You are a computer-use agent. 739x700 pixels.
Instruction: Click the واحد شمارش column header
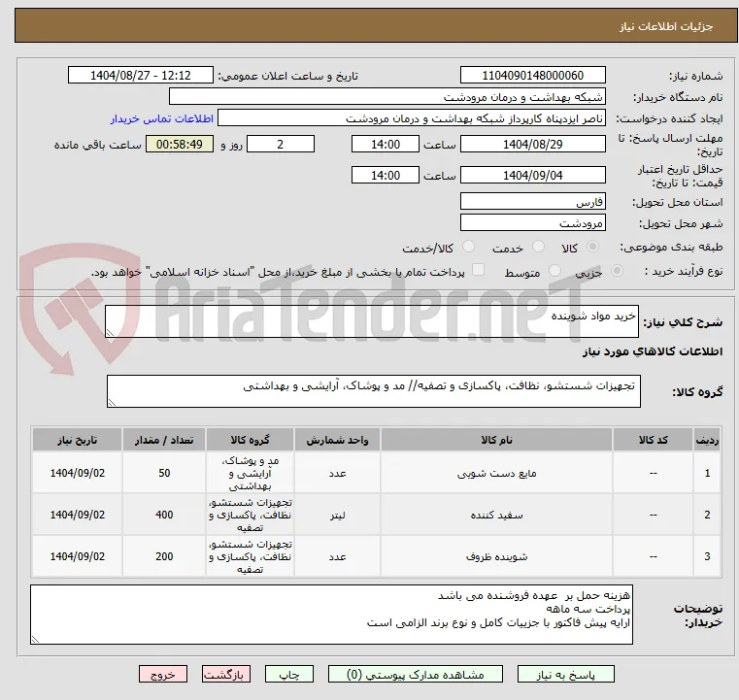click(337, 440)
